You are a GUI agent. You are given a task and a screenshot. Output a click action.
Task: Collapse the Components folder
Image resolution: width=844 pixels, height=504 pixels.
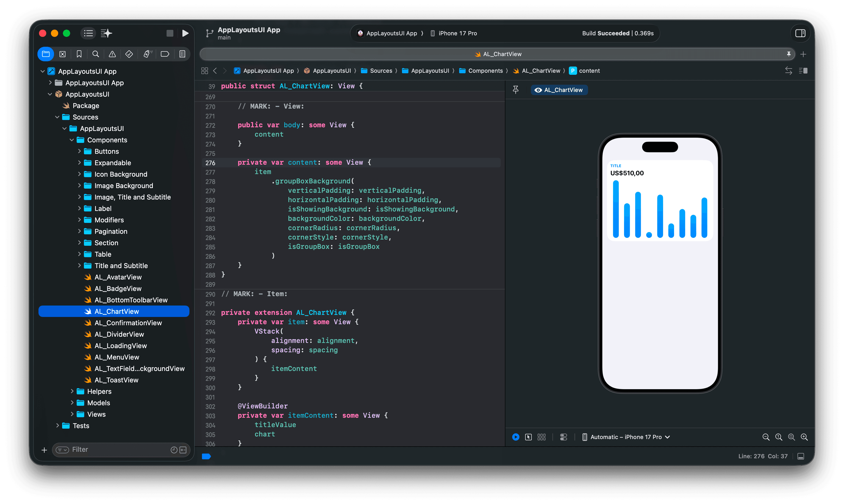[72, 140]
